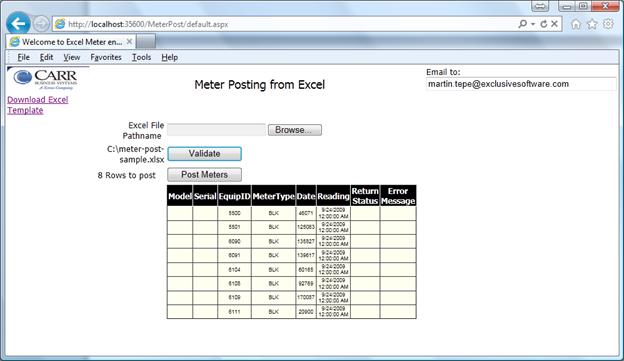Click the 'Meter Posting from Excel' heading
Image resolution: width=624 pixels, height=361 pixels.
pos(259,85)
